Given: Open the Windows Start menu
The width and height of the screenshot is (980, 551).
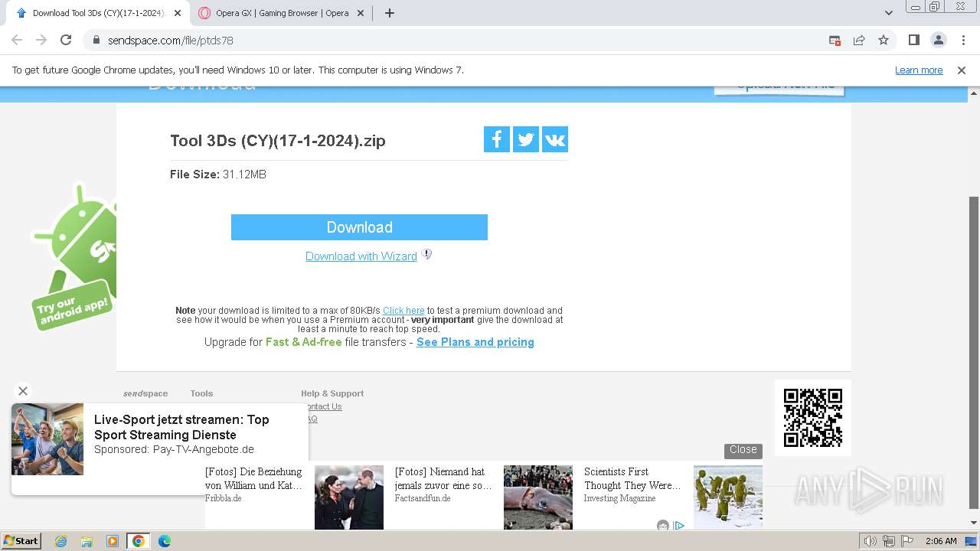Looking at the screenshot, I should (21, 541).
